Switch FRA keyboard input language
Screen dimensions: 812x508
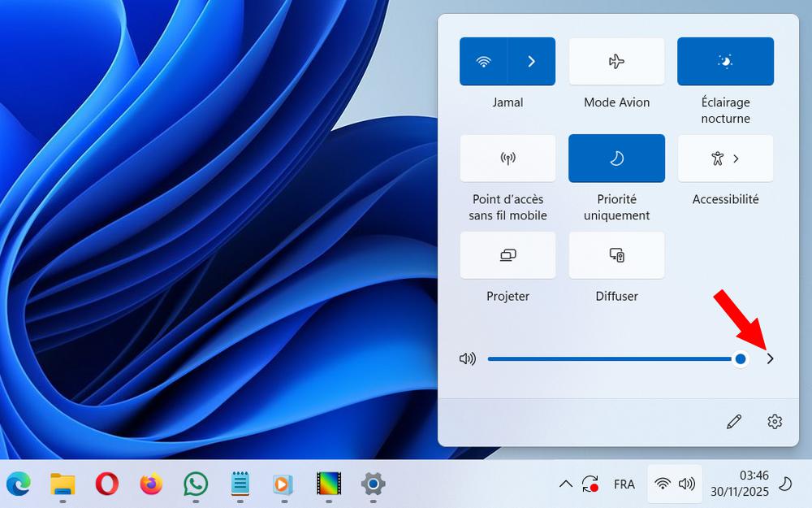[x=624, y=484]
